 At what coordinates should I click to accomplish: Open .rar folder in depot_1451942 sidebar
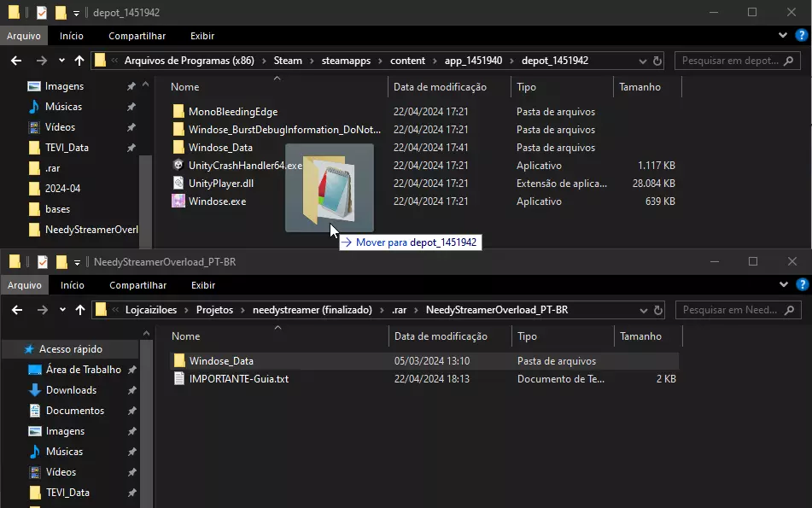click(52, 168)
